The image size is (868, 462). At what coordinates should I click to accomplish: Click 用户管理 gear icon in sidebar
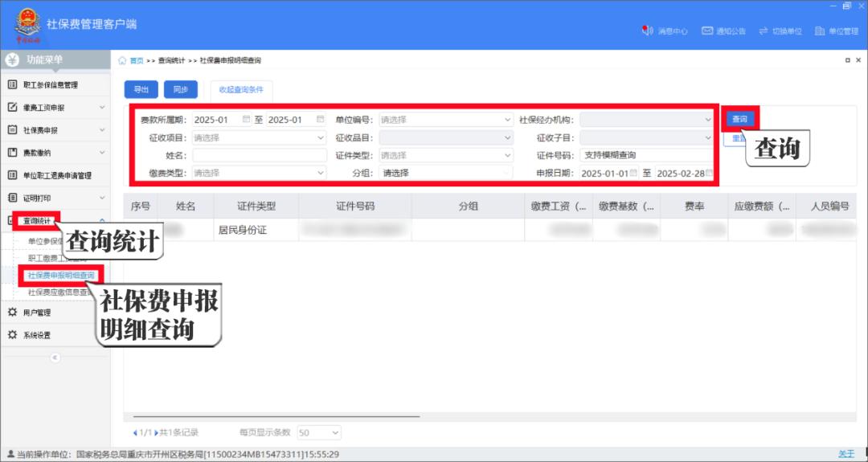[13, 313]
